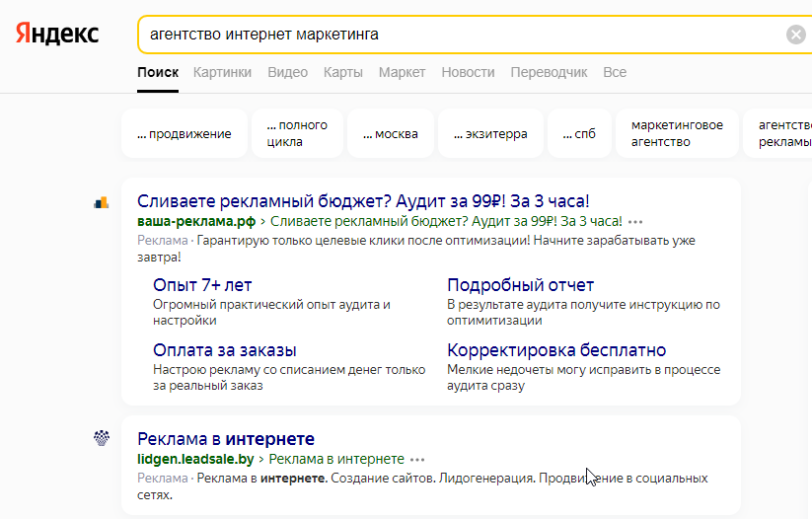Open the Маркет tab

point(402,72)
